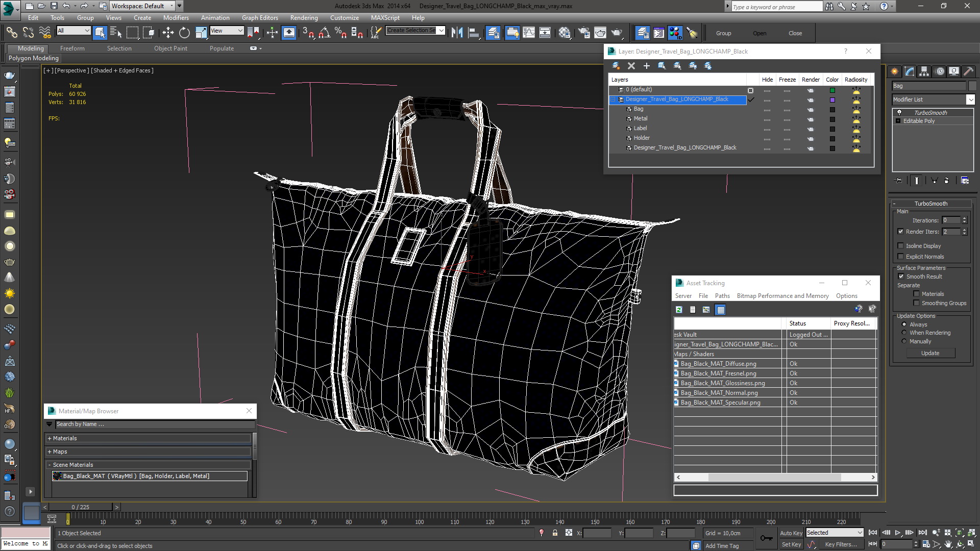Toggle the Angle Snap icon
This screenshot has height=551, width=980.
[x=324, y=33]
